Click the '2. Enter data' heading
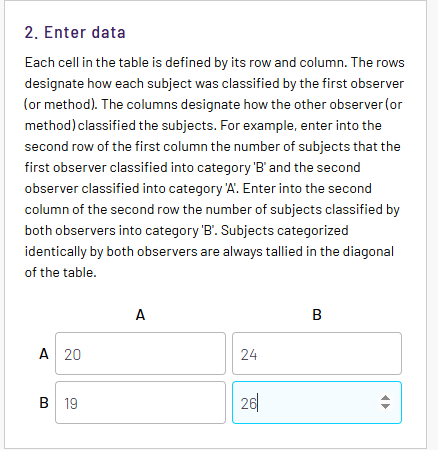This screenshot has width=438, height=450. [75, 33]
